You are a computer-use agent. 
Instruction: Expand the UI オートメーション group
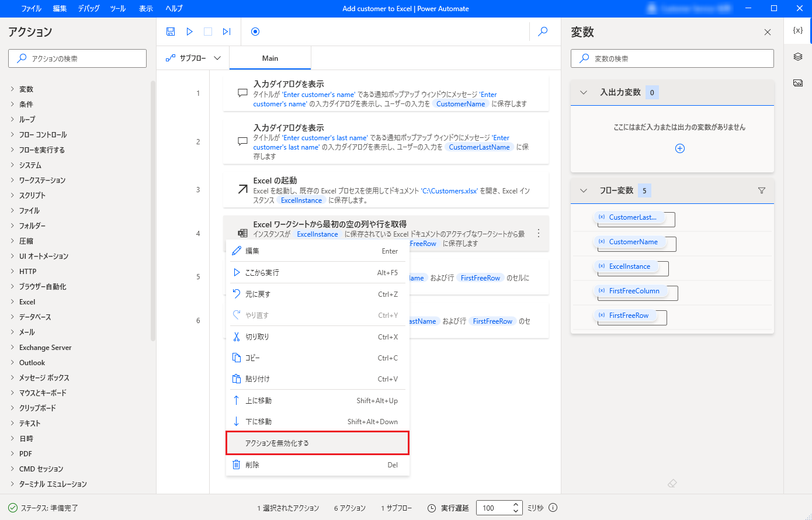tap(12, 256)
